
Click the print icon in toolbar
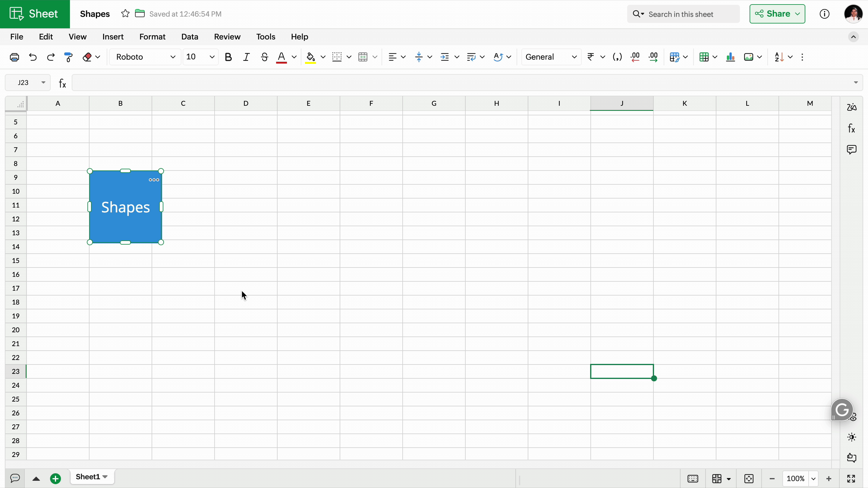(14, 57)
